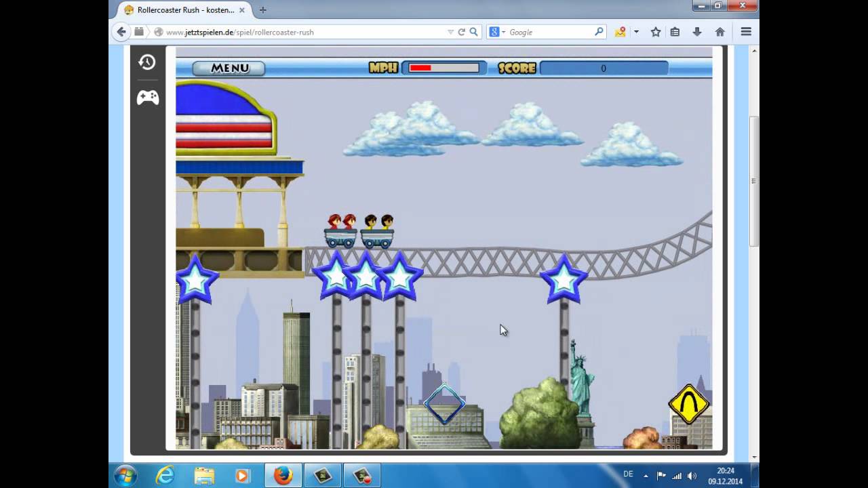Open the recently played history sidebar icon

[x=147, y=62]
